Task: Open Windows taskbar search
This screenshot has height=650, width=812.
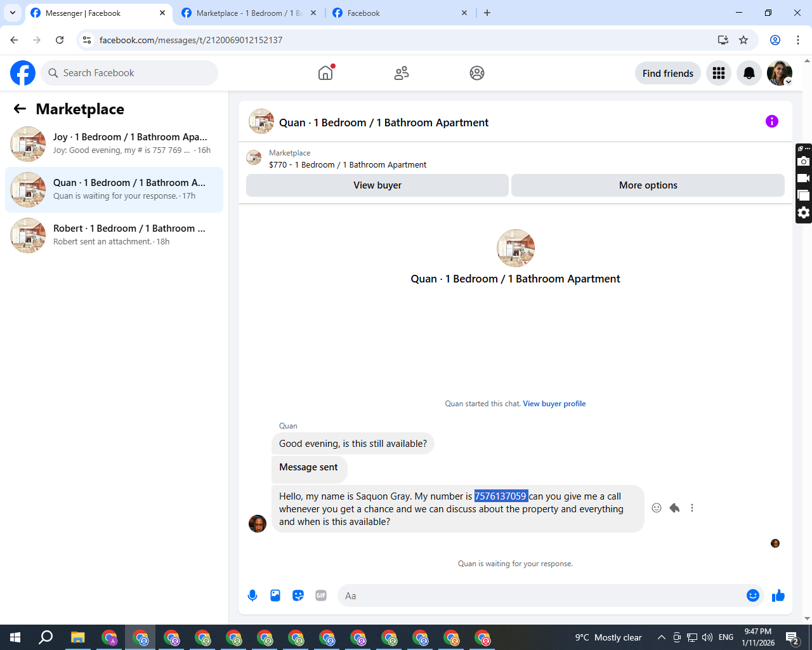Action: click(46, 637)
